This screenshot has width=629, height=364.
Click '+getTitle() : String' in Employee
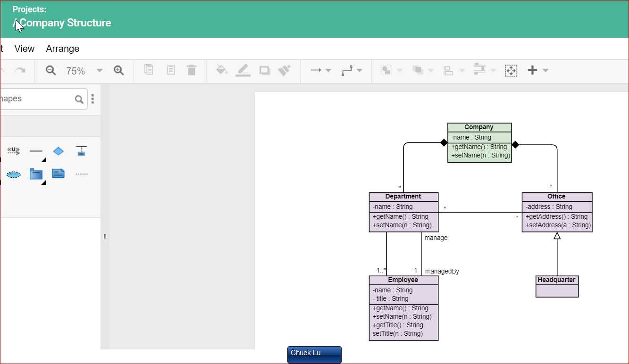398,325
